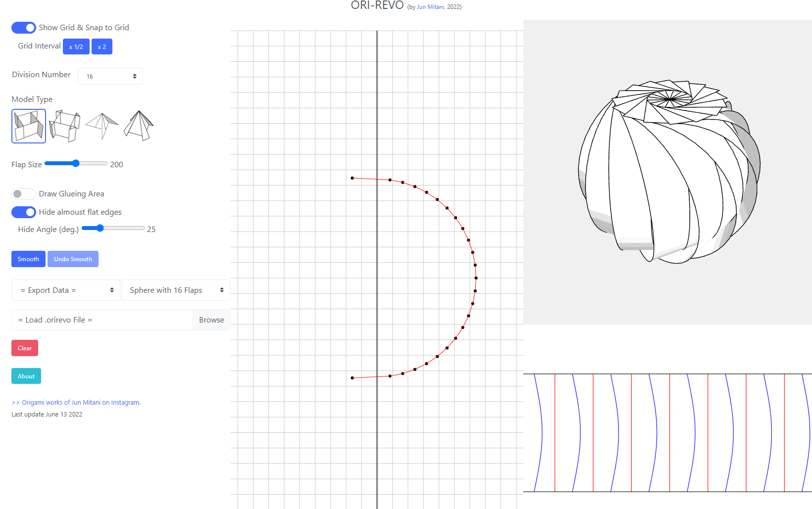812x509 pixels.
Task: Click the 'Grid Interval' label
Action: pos(40,46)
